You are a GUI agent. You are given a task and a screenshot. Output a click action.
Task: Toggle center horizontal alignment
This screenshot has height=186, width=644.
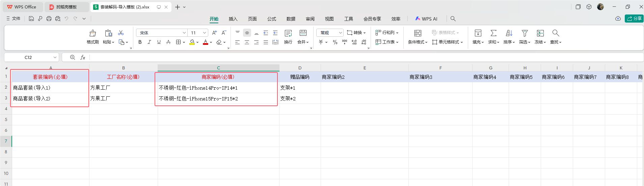[x=247, y=42]
